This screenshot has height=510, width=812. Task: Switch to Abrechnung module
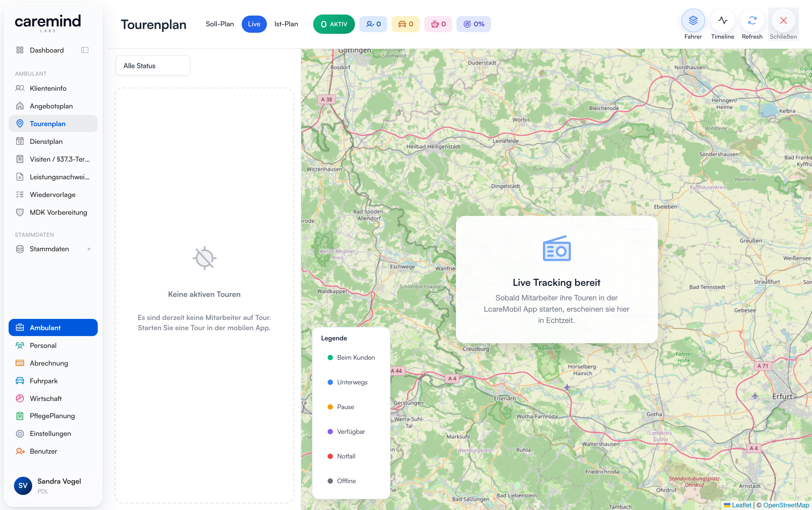coord(53,363)
